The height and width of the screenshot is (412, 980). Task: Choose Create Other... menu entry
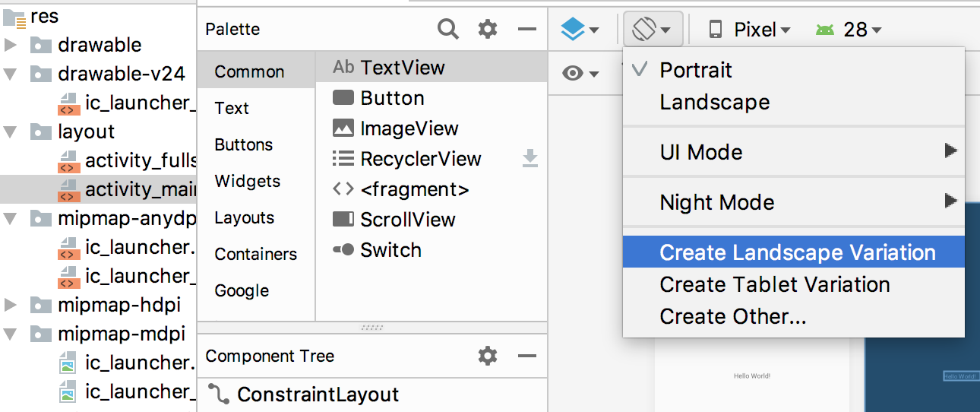point(794,316)
